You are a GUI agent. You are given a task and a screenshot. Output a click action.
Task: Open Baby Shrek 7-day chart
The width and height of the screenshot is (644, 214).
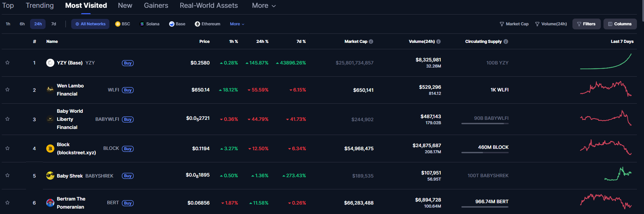click(x=618, y=174)
